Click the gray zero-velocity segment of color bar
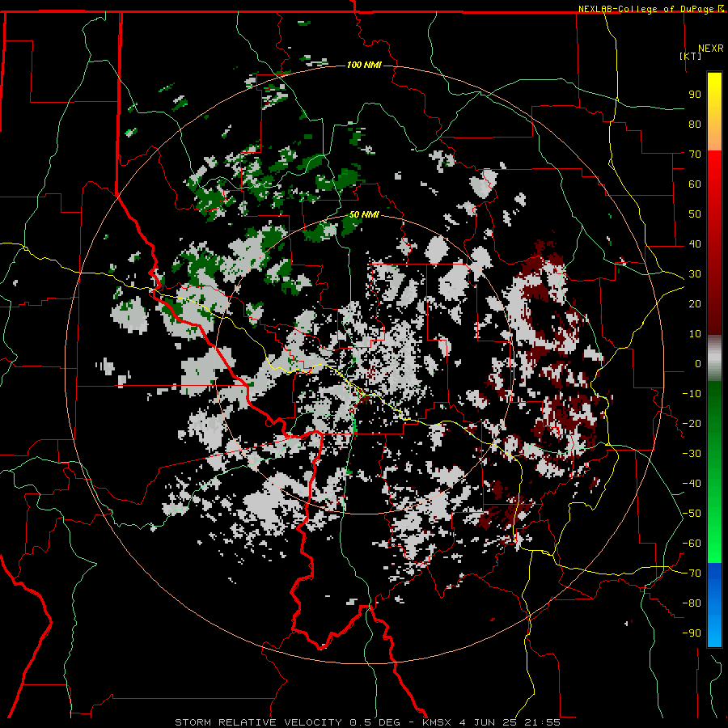 tap(714, 358)
